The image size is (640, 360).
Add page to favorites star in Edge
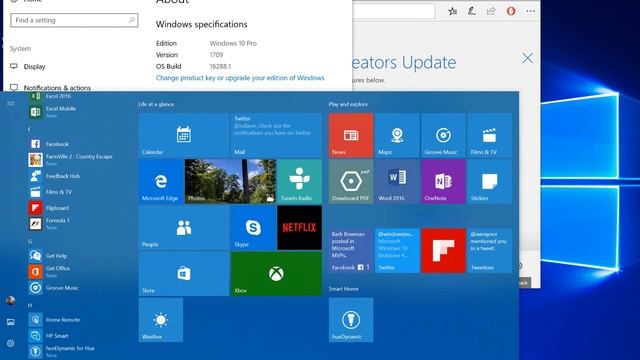tap(452, 11)
